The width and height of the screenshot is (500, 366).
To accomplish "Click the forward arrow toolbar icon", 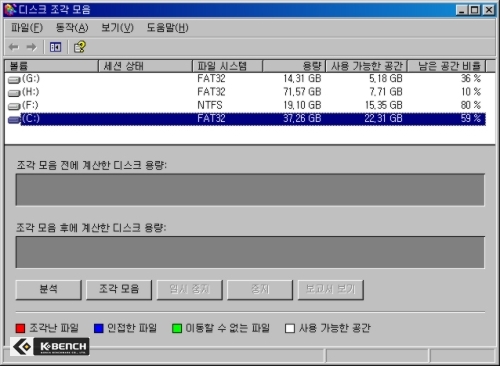I will [x=31, y=47].
